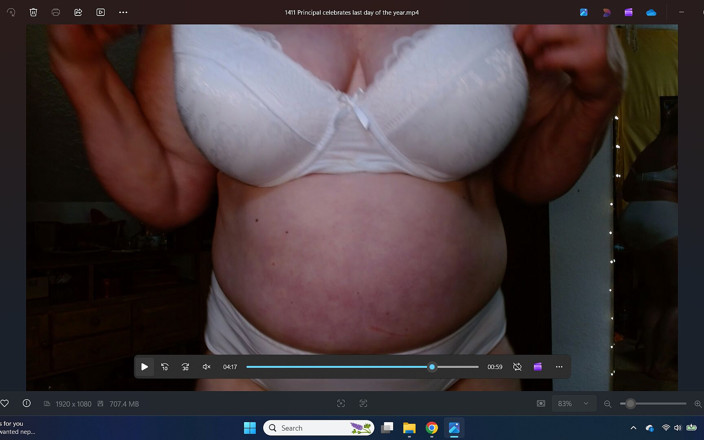Expand the 83% zoom dropdown
704x440 pixels.
point(574,404)
